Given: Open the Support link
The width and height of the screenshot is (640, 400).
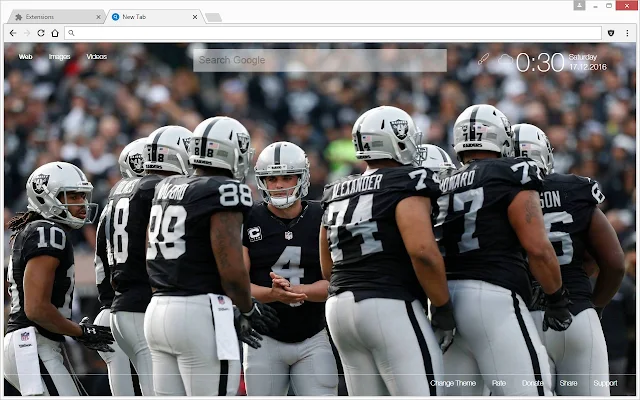Looking at the screenshot, I should pos(605,383).
